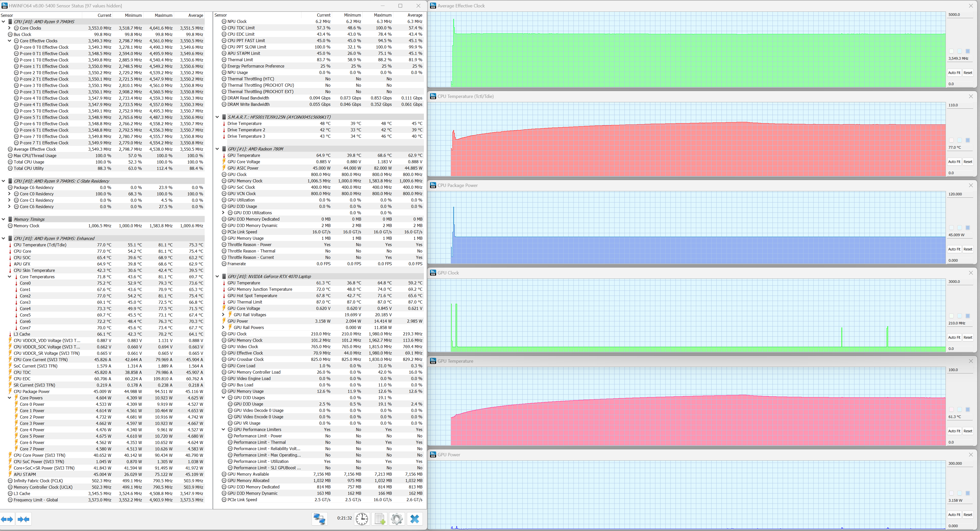
Task: Open sensor settings gear icon
Action: tap(397, 519)
